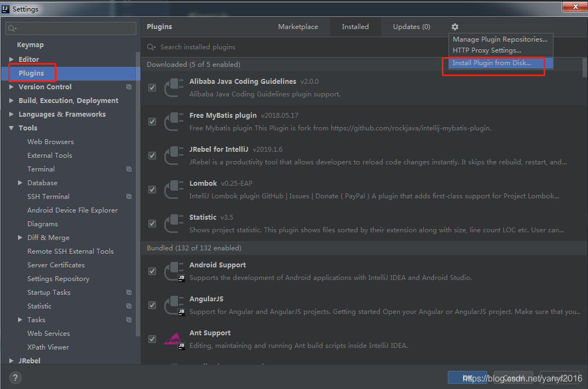The width and height of the screenshot is (588, 389).
Task: Click the project-level icon beside Terminal
Action: [129, 169]
